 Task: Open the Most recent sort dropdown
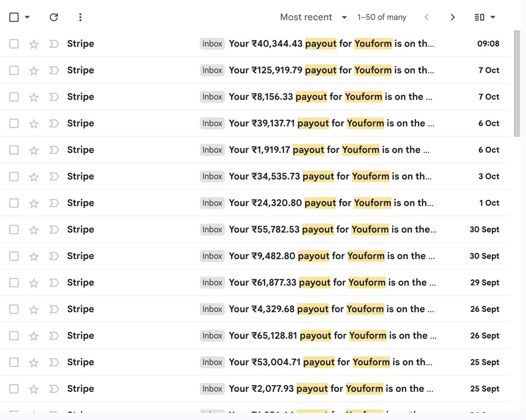tap(313, 17)
